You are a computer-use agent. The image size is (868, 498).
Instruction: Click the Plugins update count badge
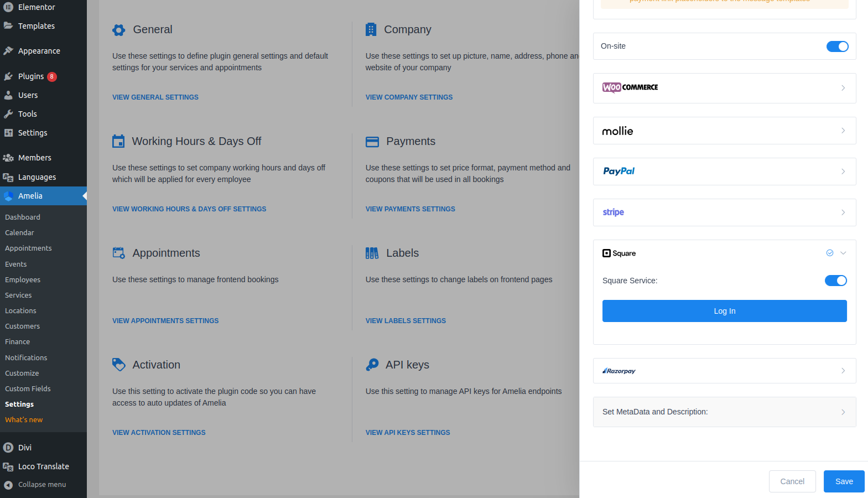click(52, 77)
